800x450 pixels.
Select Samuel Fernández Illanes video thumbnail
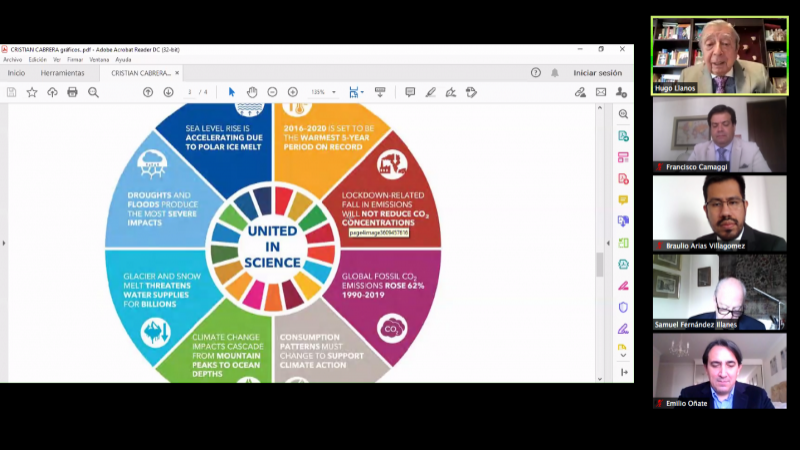[719, 292]
